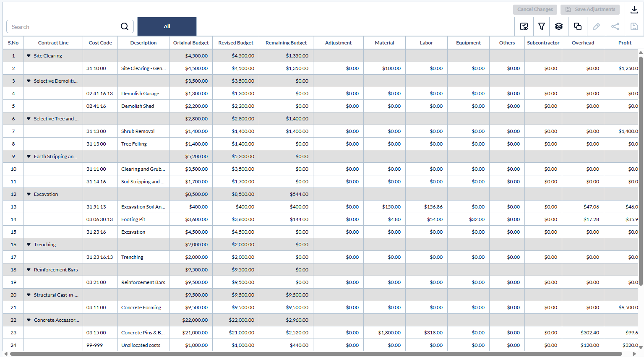Click the vertical scrollbar down arrow
This screenshot has height=357, width=644.
tap(641, 347)
